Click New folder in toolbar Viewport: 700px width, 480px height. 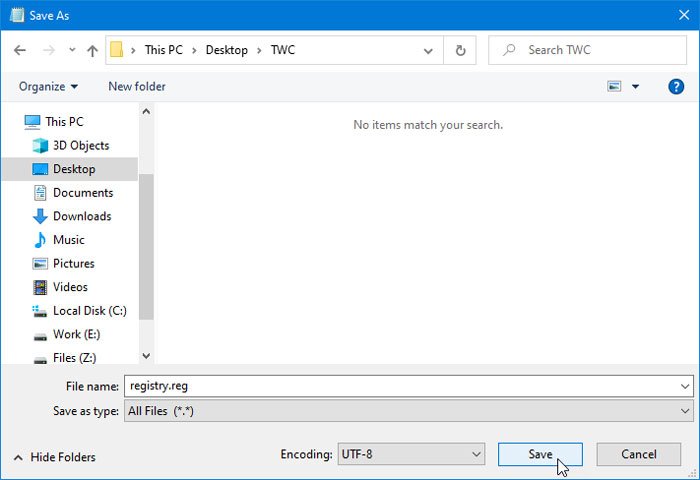pyautogui.click(x=137, y=87)
